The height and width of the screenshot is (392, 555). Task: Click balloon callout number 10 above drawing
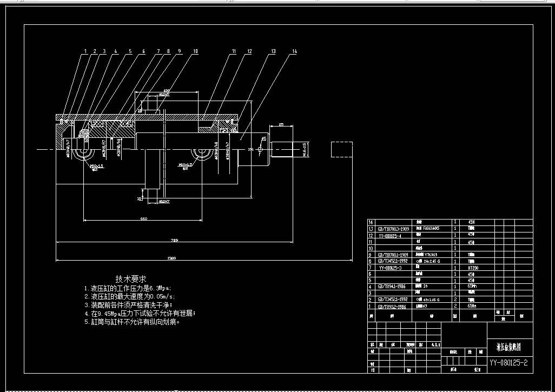click(195, 51)
